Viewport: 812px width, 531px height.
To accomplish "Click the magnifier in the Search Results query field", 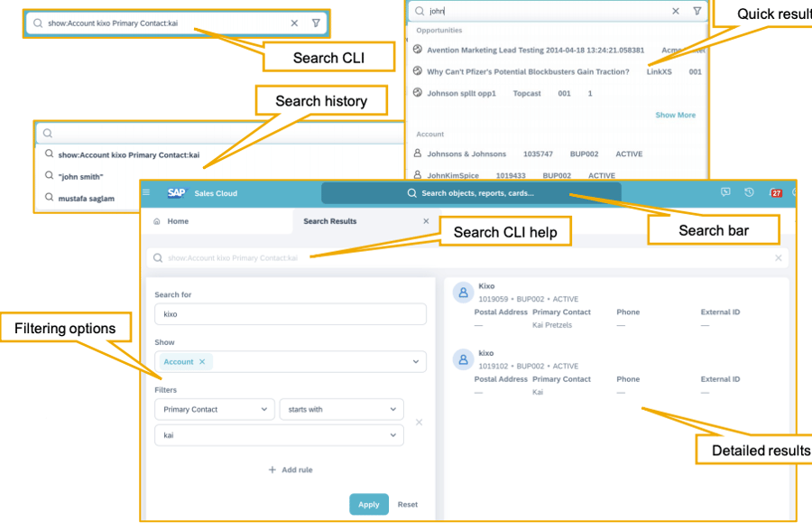I will [158, 257].
